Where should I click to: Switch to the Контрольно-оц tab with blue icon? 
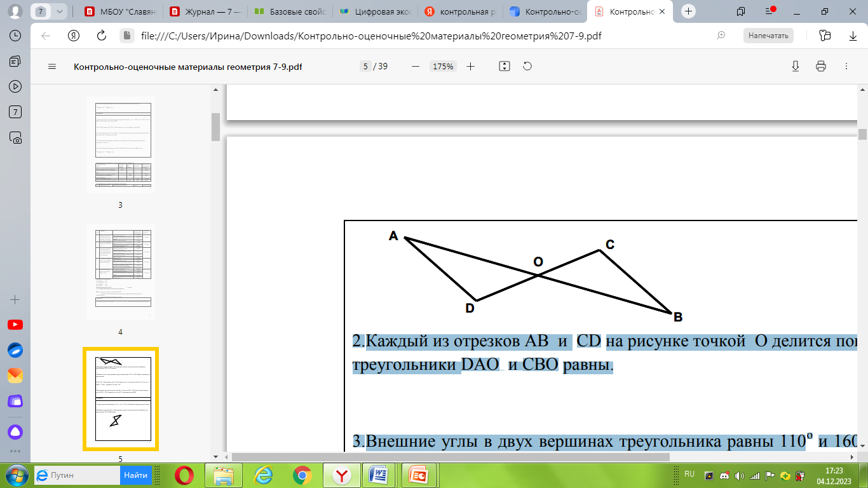click(545, 11)
